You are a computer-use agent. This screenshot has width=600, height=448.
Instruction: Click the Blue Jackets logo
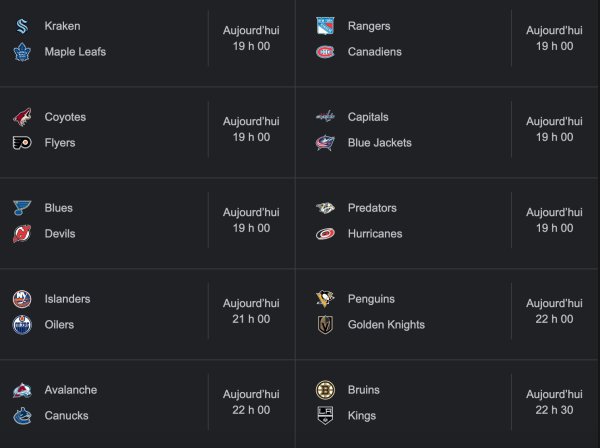(325, 143)
